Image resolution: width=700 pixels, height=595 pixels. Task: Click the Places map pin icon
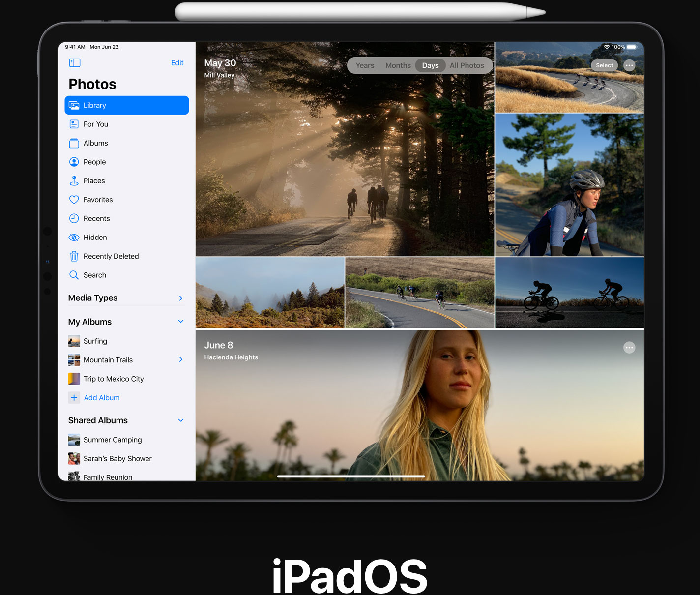(74, 181)
